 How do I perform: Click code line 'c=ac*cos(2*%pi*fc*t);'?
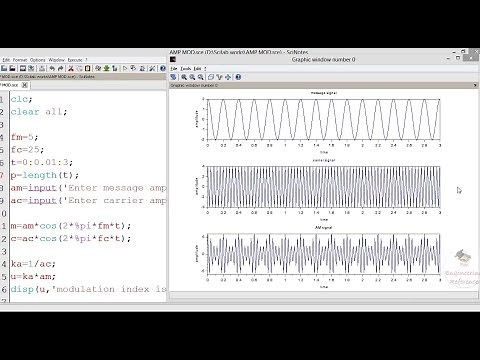[x=71, y=238]
